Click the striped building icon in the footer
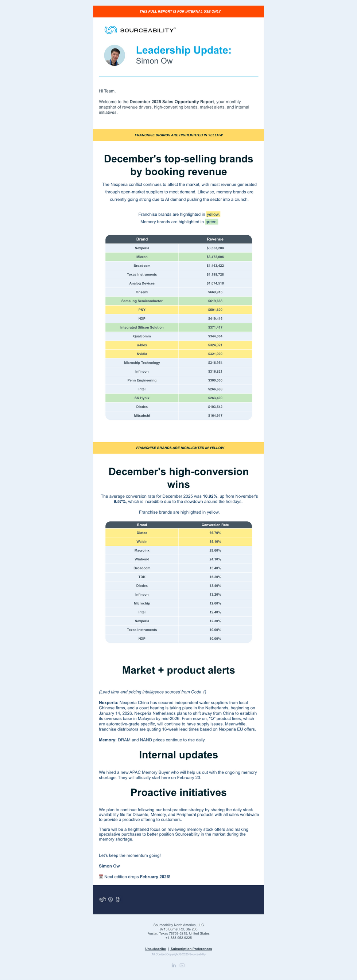 click(119, 900)
